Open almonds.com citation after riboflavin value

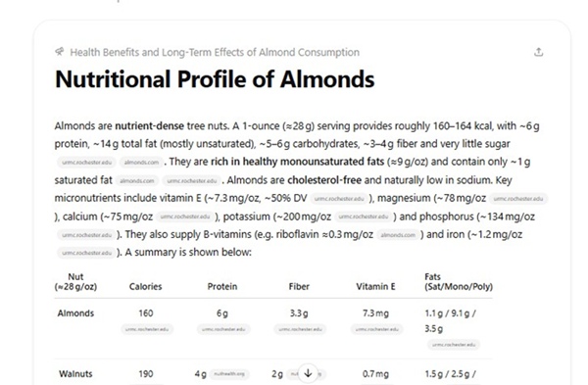398,235
